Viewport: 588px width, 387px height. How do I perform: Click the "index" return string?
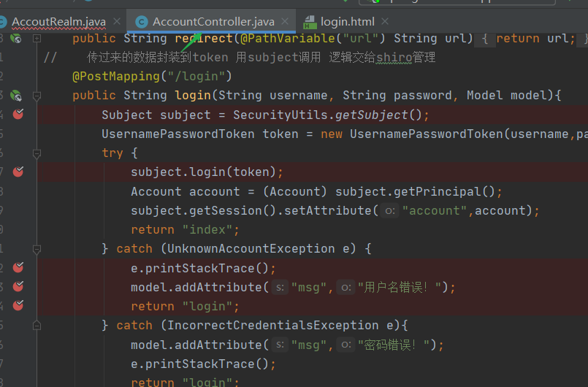click(x=207, y=229)
